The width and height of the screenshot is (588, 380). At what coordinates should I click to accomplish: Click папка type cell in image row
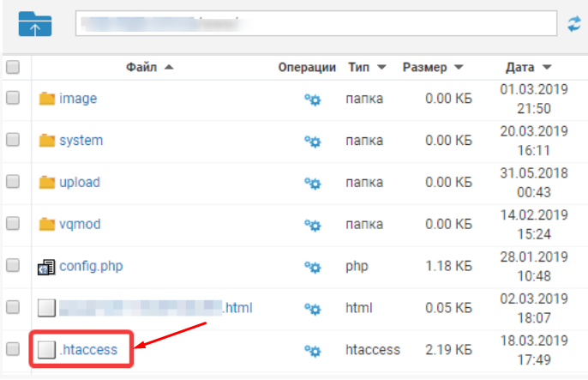(364, 99)
